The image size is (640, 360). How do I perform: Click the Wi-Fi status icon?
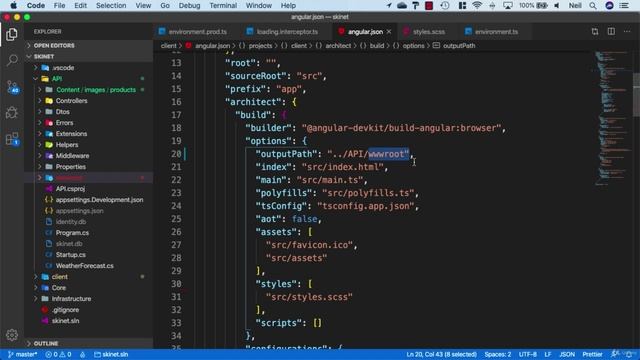click(477, 6)
